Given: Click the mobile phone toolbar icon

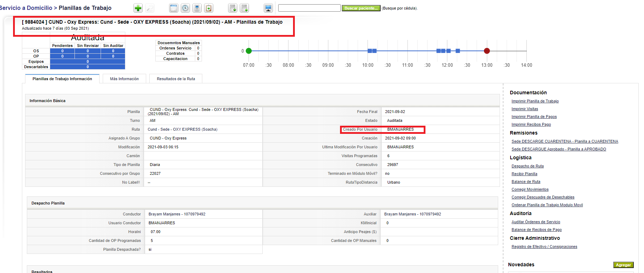Looking at the screenshot, I should [197, 8].
